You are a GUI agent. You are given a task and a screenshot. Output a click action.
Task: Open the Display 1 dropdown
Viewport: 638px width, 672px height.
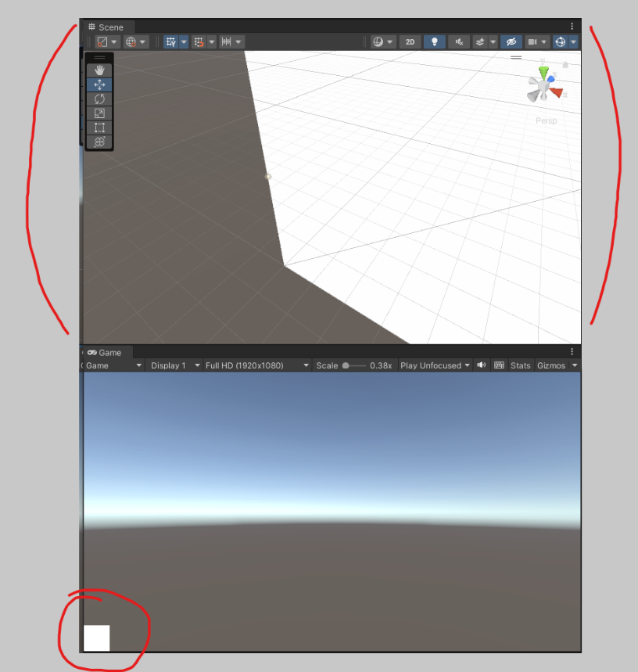175,365
